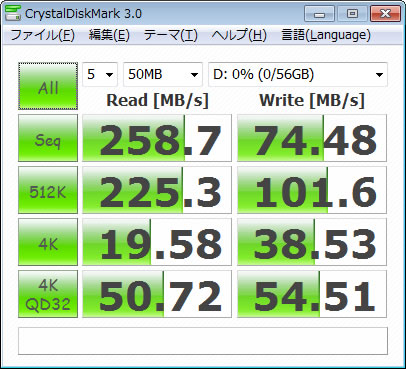Open the テーマ(T) menu

[x=170, y=35]
